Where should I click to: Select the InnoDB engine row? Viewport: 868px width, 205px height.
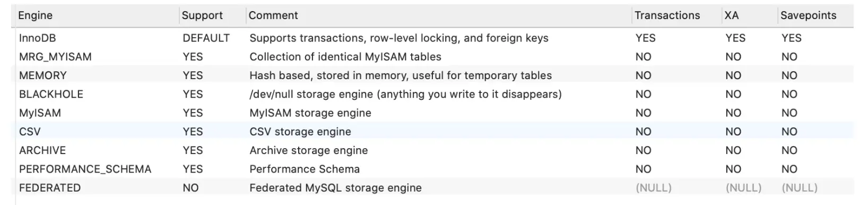tap(432, 38)
